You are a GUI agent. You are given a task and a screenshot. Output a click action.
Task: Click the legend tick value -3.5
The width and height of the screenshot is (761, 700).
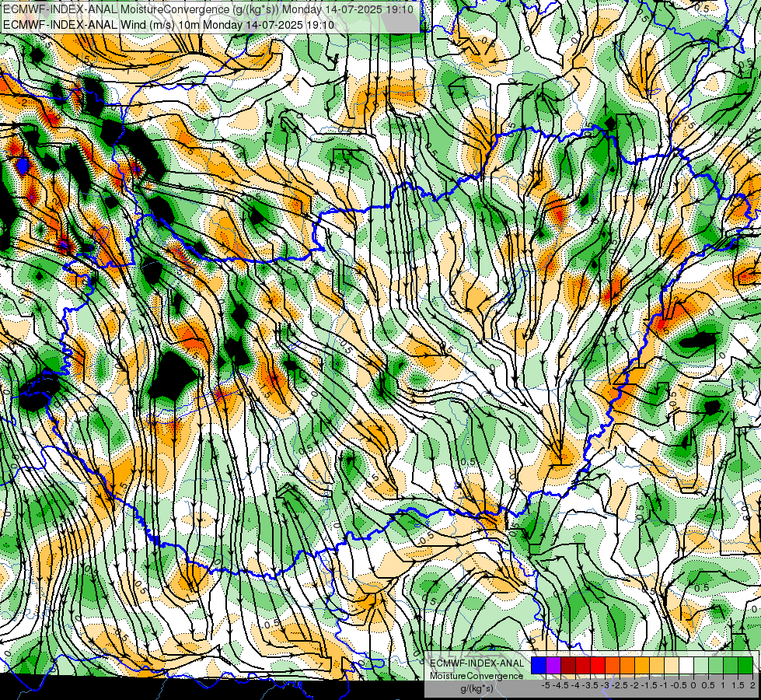[x=590, y=685]
